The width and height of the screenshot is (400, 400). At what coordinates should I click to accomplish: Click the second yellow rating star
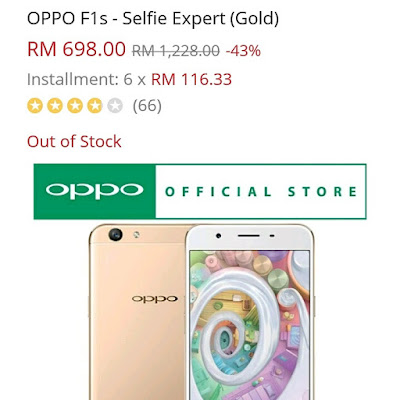(x=55, y=106)
